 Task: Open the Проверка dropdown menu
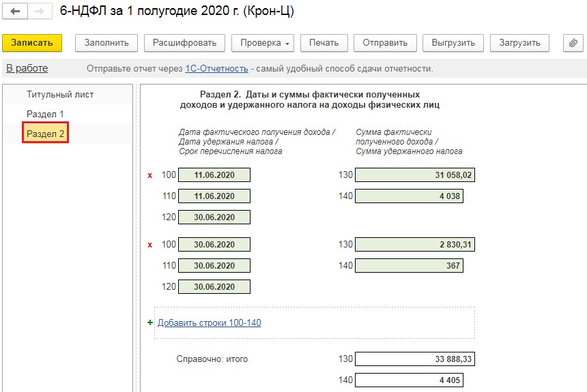click(266, 42)
